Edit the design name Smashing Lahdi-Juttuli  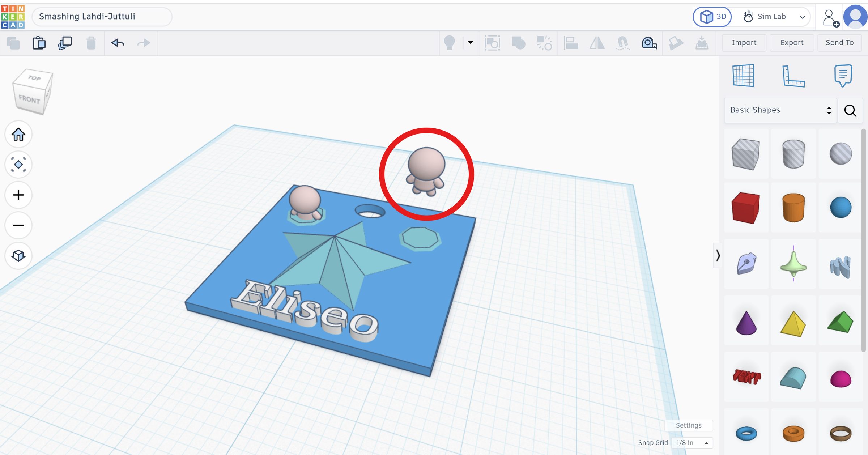click(x=102, y=17)
